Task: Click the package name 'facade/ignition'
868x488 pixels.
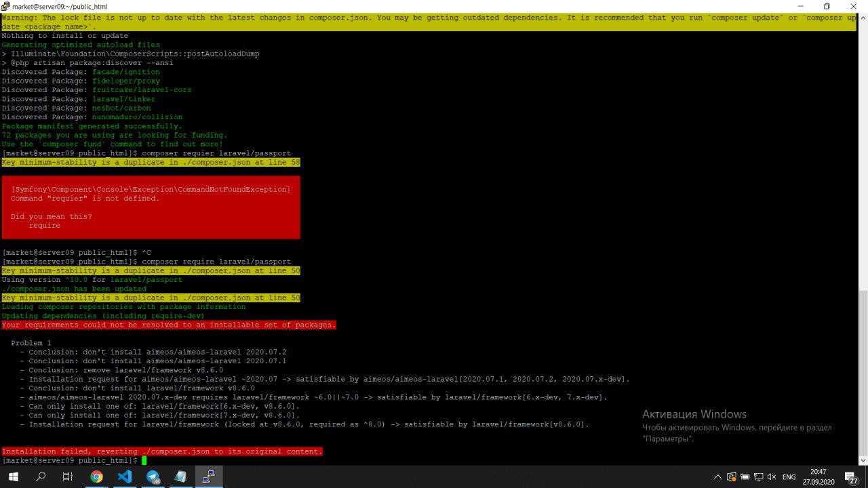Action: click(x=126, y=72)
